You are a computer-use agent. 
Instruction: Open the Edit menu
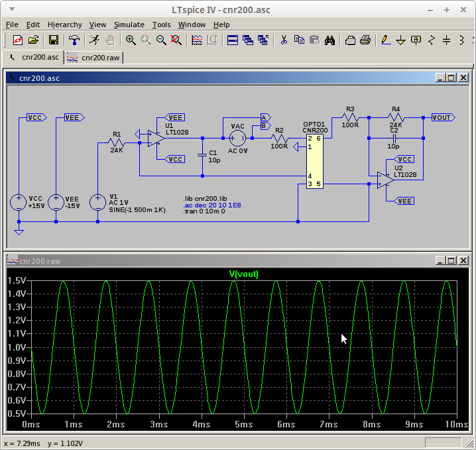coord(32,25)
